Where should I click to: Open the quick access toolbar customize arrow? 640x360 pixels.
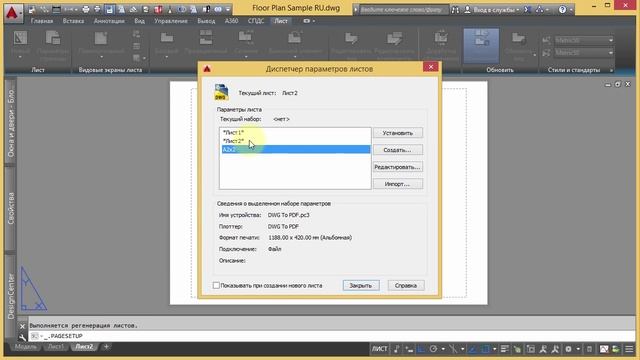click(x=228, y=9)
